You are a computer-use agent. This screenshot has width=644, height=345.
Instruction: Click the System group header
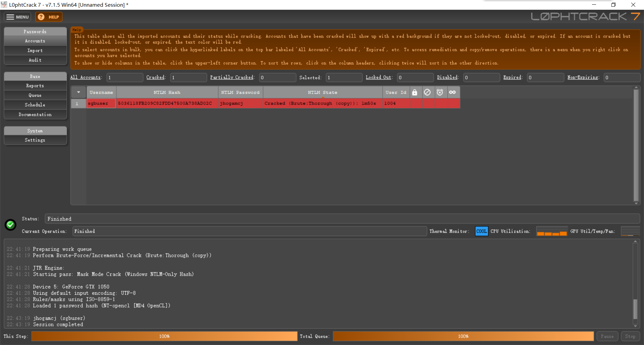coord(35,131)
